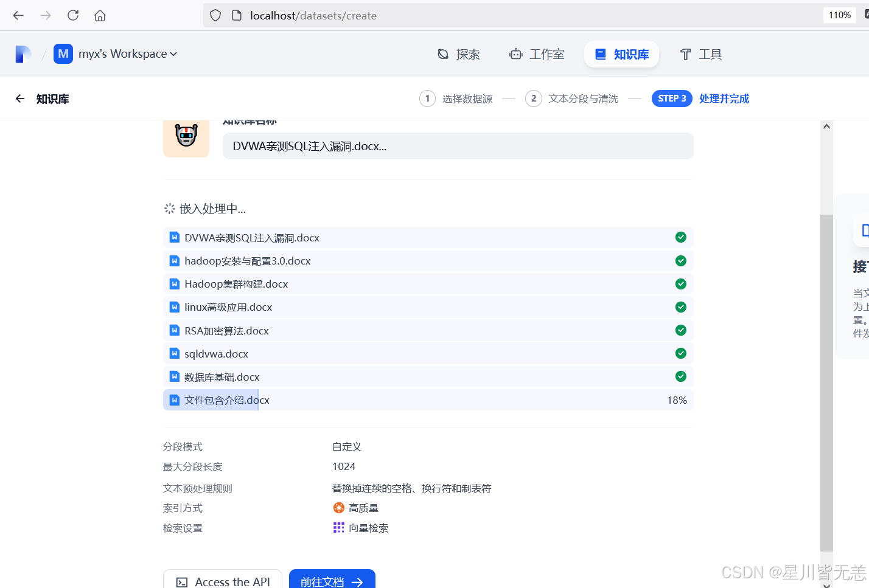Click the browser forward arrow
Screen dimensions: 869x588
[46, 15]
